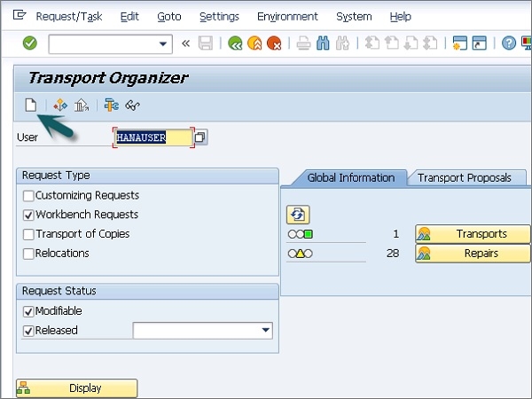The width and height of the screenshot is (532, 399).
Task: Uncheck the Modifiable status checkbox
Action: [28, 311]
